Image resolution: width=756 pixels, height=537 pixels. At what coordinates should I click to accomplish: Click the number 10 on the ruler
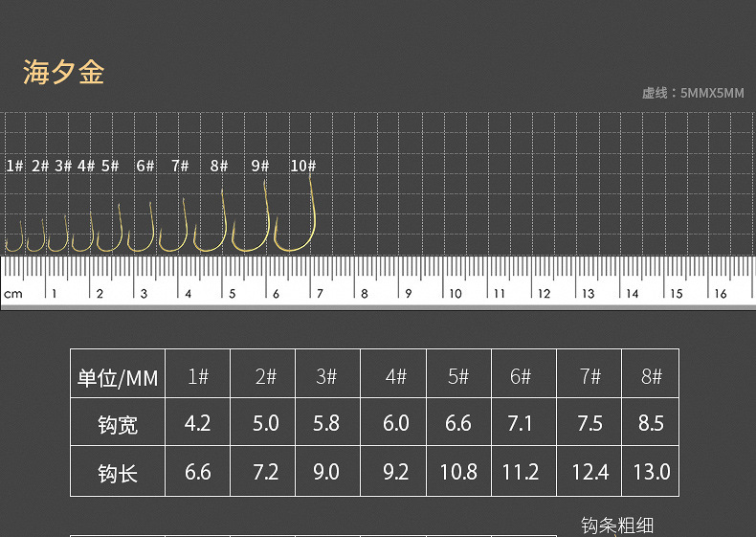(456, 293)
